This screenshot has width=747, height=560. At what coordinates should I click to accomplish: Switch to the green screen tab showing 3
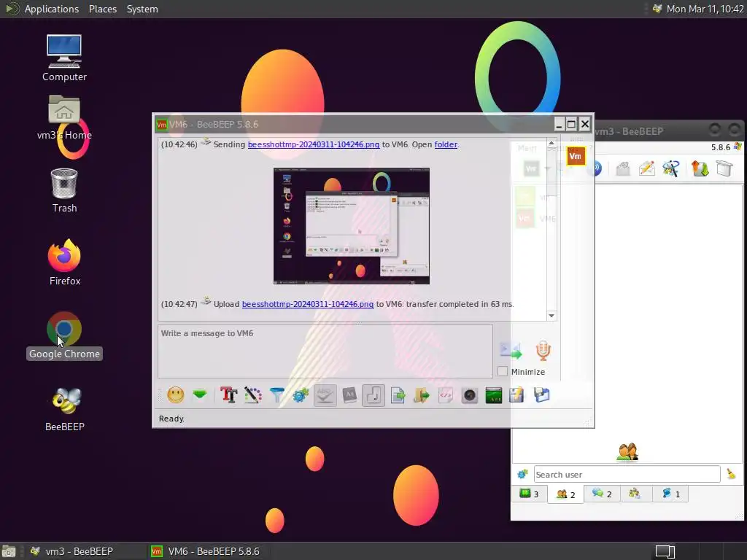click(530, 494)
